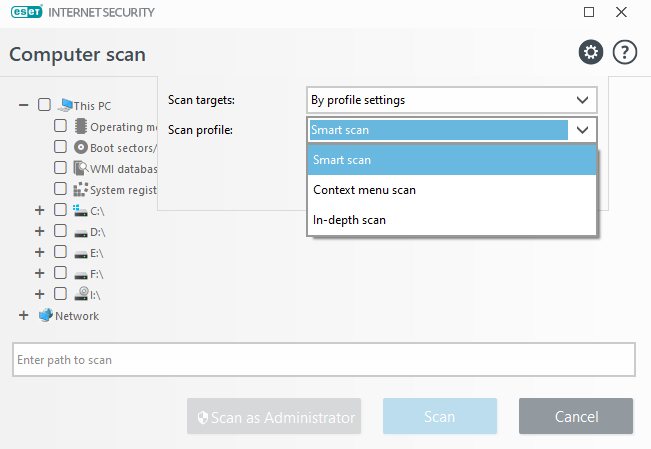Click the Boot sectors disc icon
The height and width of the screenshot is (449, 651).
[81, 147]
